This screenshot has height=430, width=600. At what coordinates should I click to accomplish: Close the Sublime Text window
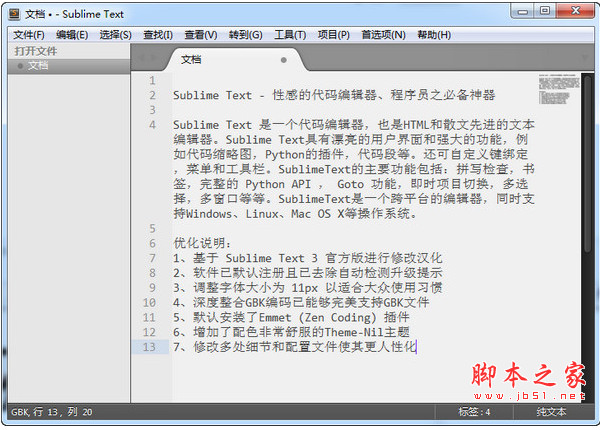coord(575,11)
